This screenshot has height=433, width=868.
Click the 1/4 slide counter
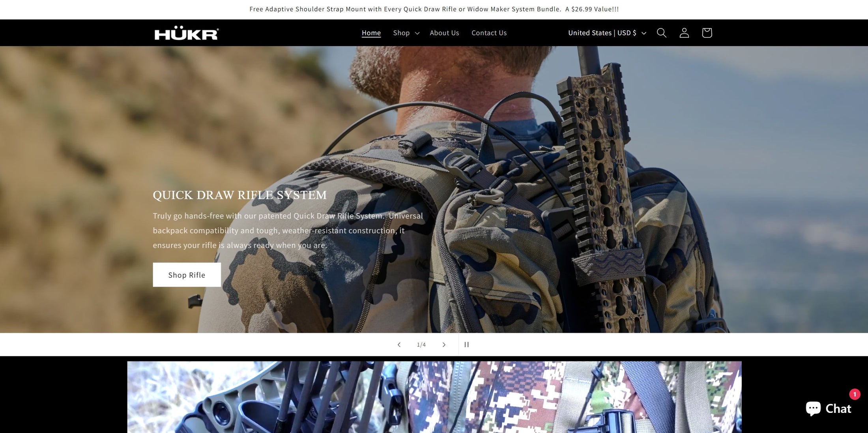point(421,345)
